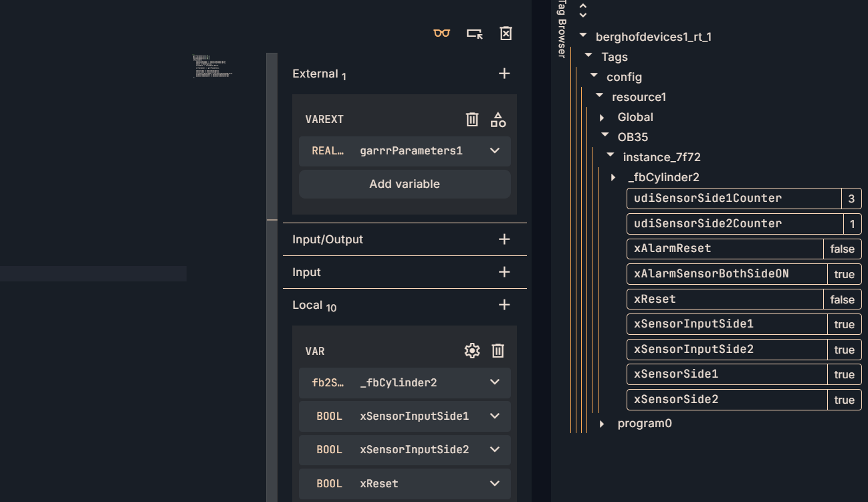The image size is (868, 502).
Task: Click the clear-all delete icon in toolbar
Action: 506,33
